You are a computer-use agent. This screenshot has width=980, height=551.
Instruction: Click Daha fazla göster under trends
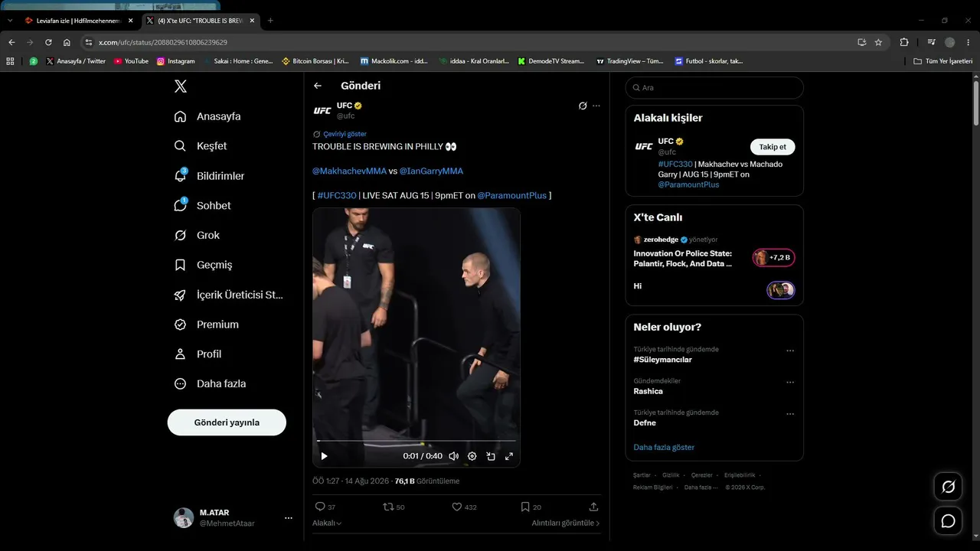tap(664, 448)
